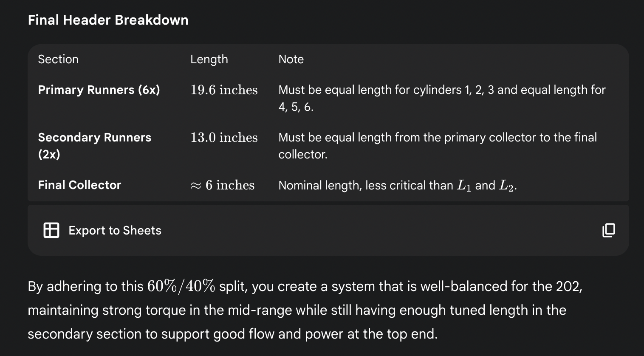Click the 60%/40% split text

pyautogui.click(x=181, y=286)
